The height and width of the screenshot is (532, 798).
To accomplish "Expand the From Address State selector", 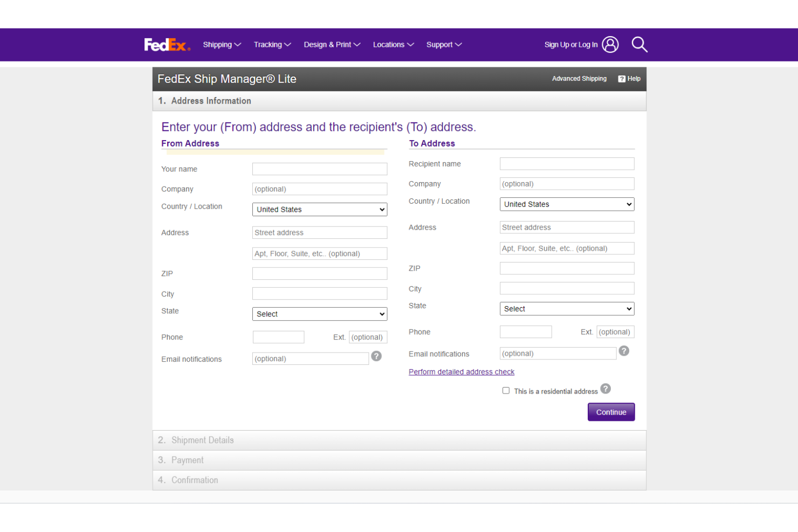I will click(319, 314).
